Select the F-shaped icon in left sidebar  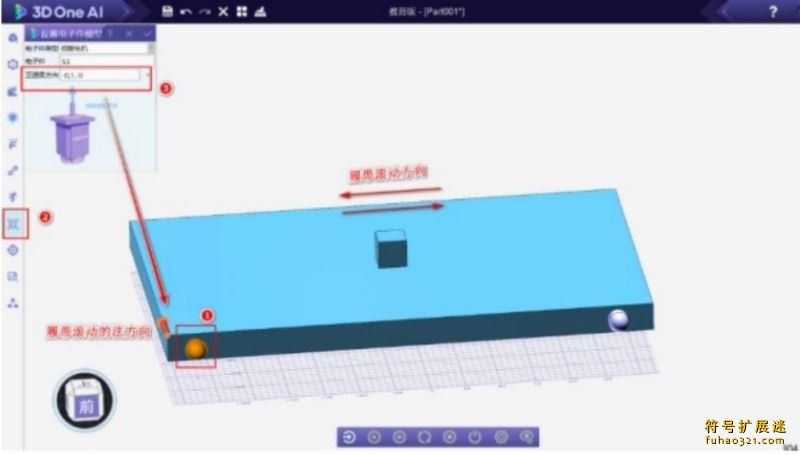pyautogui.click(x=13, y=144)
